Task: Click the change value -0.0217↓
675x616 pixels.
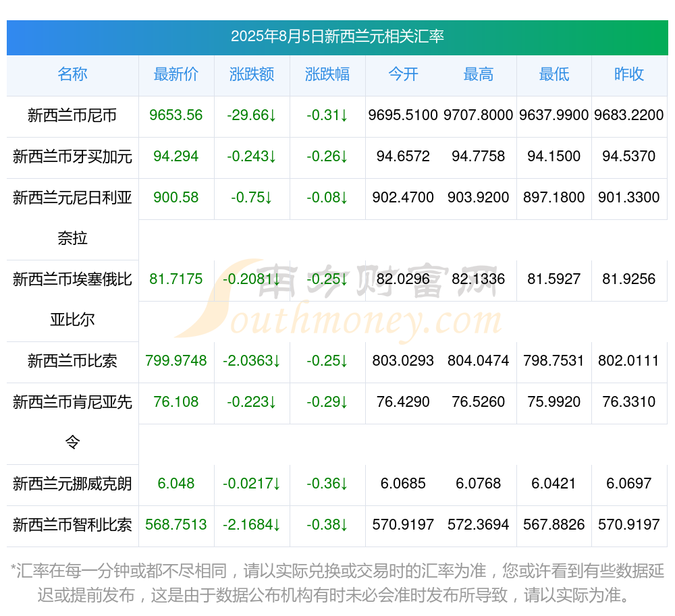Action: pyautogui.click(x=252, y=484)
